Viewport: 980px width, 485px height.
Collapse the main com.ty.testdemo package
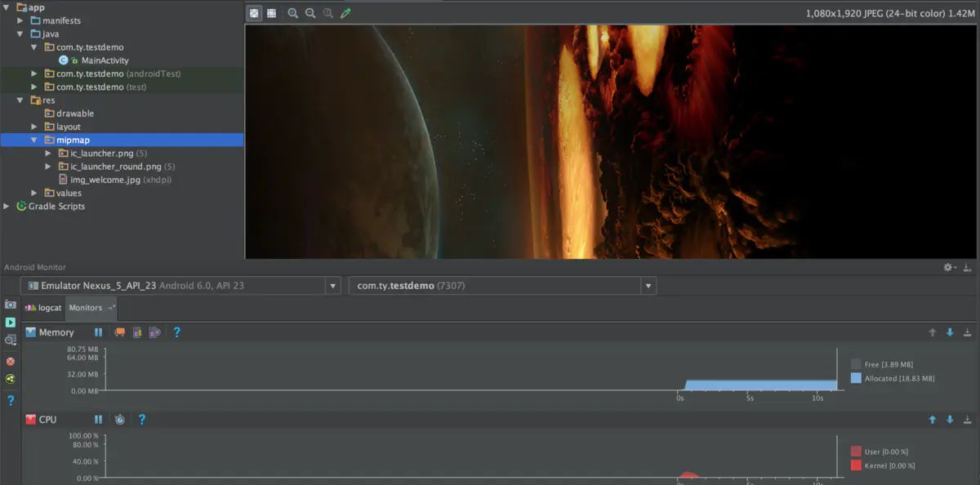(34, 47)
